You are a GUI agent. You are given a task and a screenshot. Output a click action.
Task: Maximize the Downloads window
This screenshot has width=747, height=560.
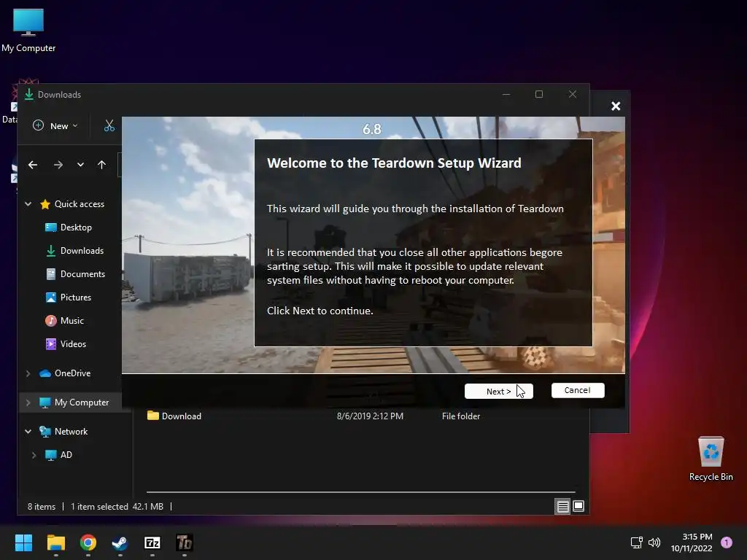point(539,94)
